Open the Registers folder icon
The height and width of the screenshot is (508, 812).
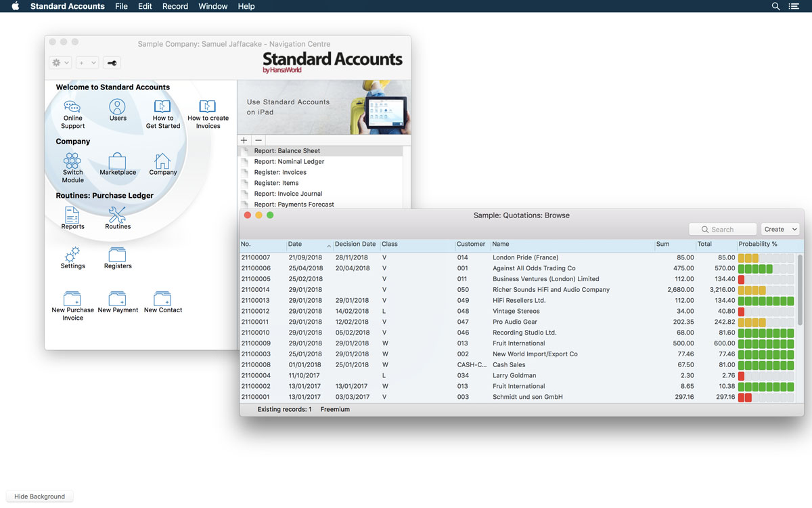[118, 255]
